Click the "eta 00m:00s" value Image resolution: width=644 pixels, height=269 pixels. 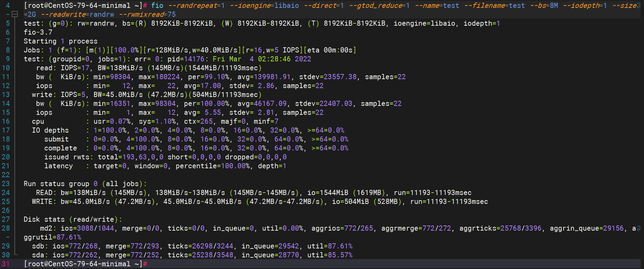click(330, 50)
